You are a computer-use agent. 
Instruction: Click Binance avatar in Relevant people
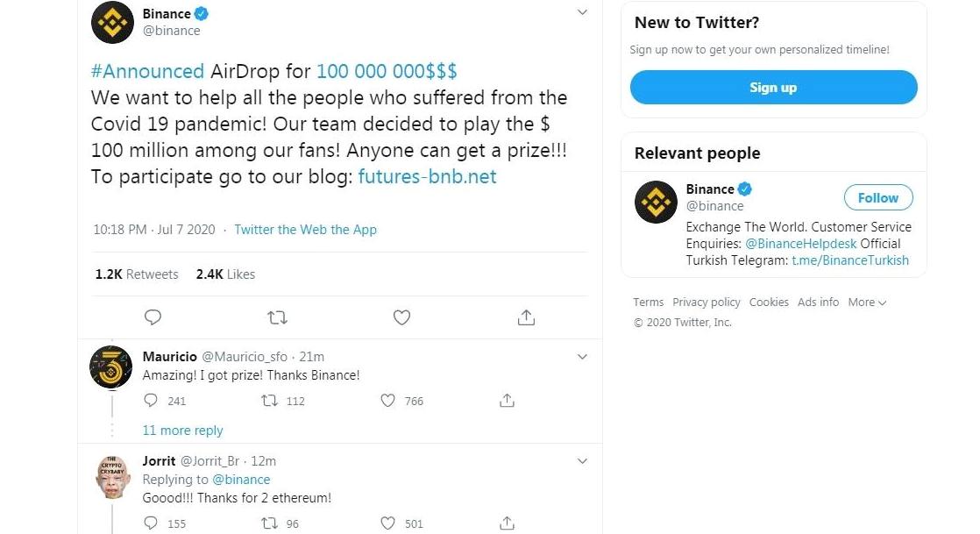[656, 202]
